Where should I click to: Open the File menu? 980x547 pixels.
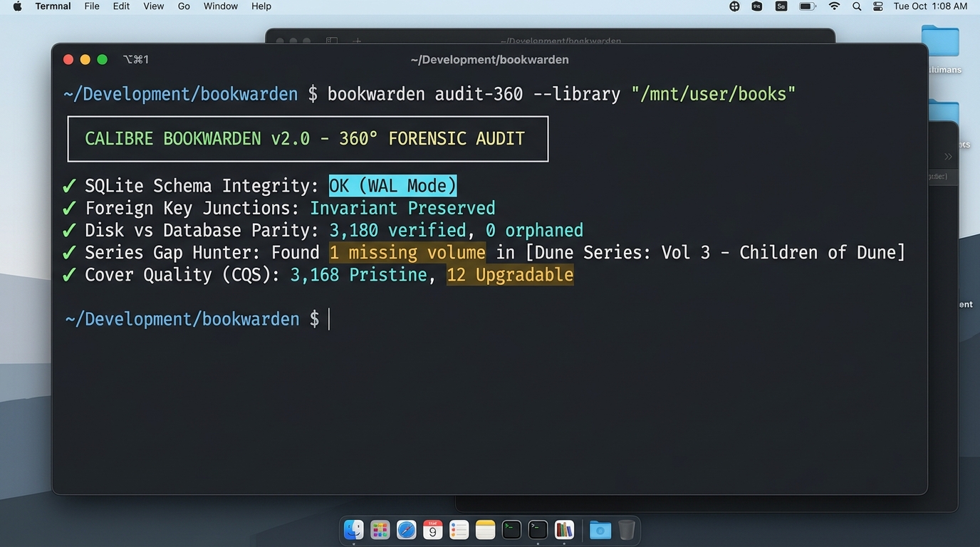92,6
